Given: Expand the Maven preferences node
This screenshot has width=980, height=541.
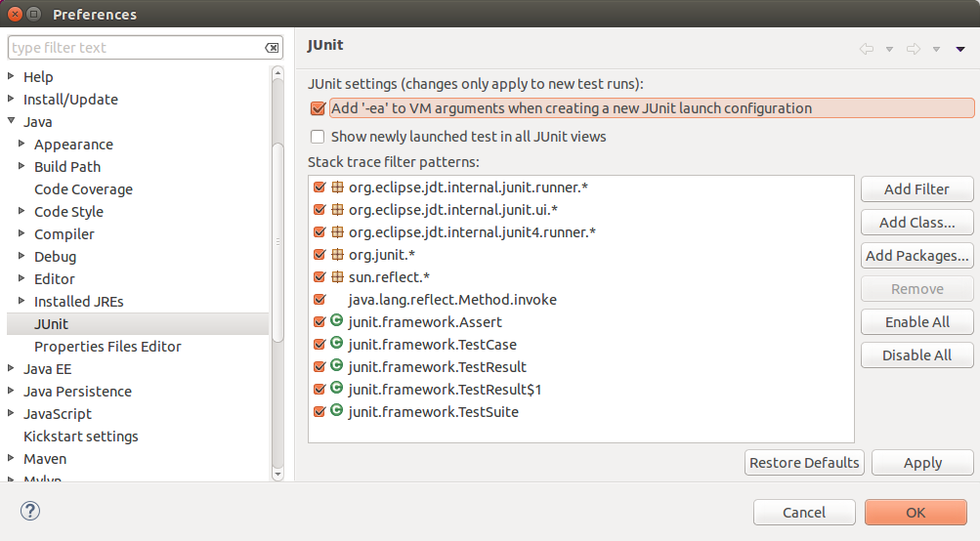Looking at the screenshot, I should pyautogui.click(x=12, y=458).
